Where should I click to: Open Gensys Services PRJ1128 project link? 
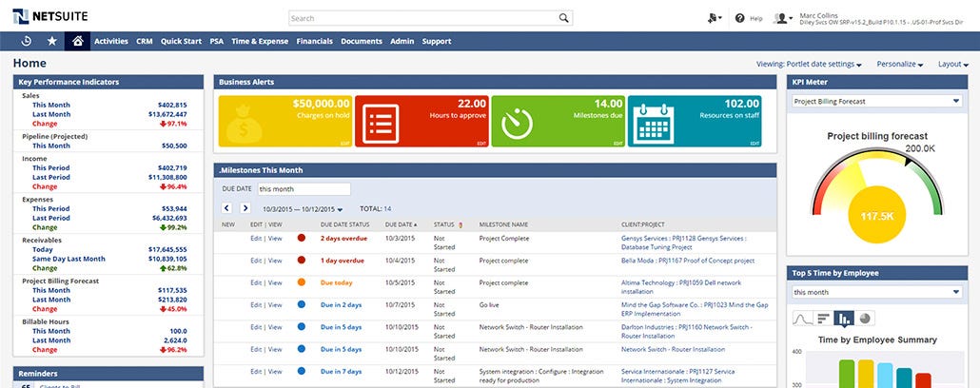tap(684, 242)
